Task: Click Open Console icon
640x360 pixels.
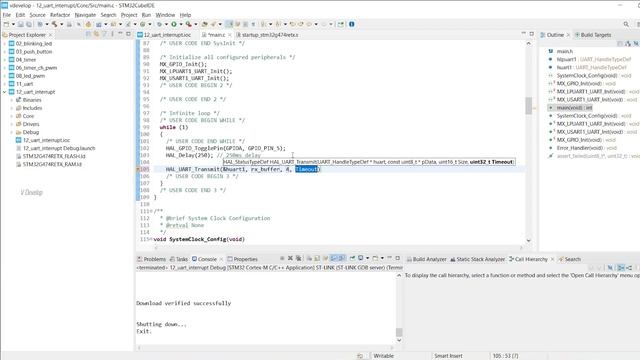Action: 375,258
